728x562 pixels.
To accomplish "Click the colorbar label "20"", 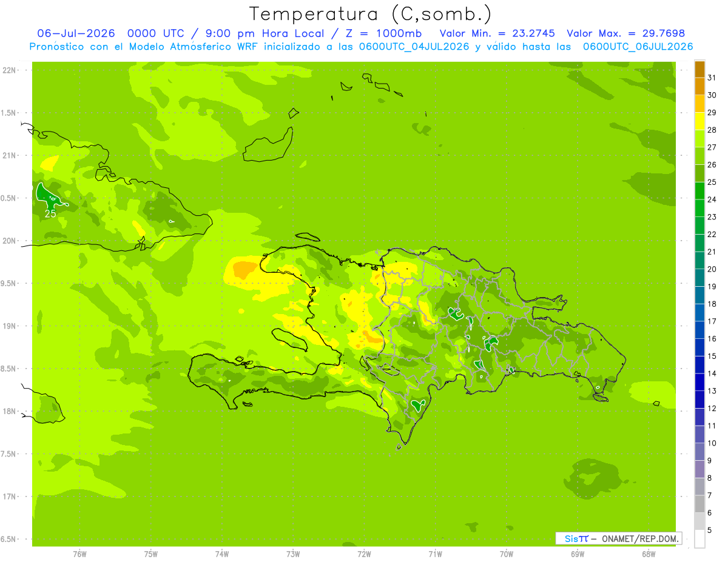I will coord(712,269).
